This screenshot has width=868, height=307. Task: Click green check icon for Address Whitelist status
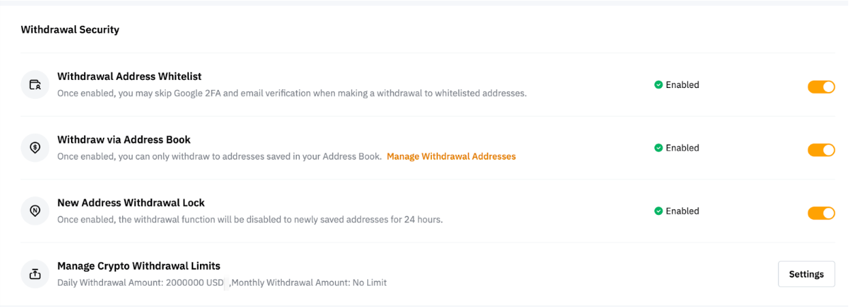pyautogui.click(x=659, y=85)
